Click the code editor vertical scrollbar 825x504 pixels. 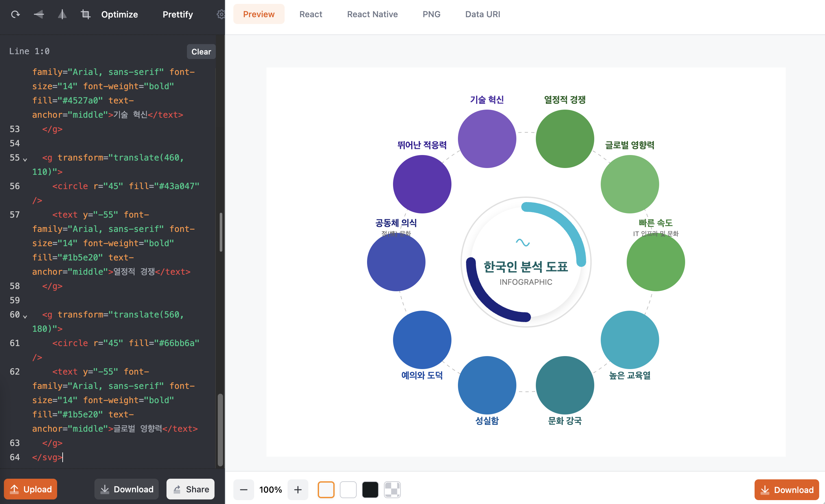click(x=220, y=430)
